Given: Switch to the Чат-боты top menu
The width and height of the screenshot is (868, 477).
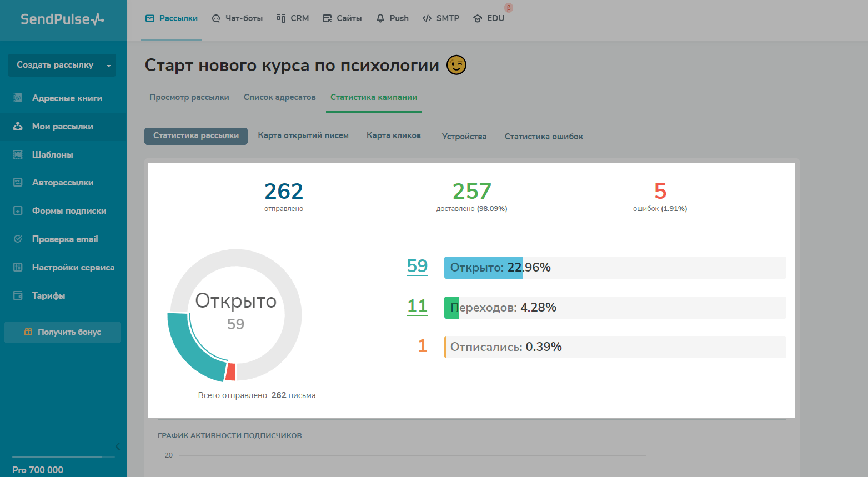Looking at the screenshot, I should (x=237, y=18).
